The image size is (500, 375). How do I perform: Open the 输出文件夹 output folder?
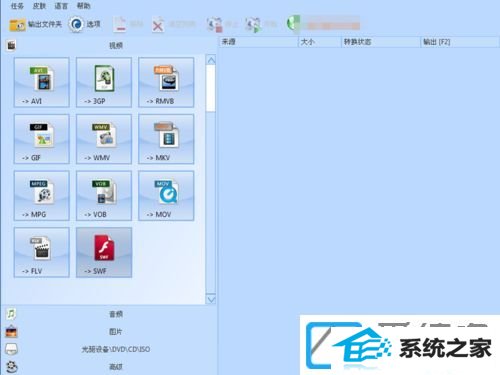pos(35,24)
